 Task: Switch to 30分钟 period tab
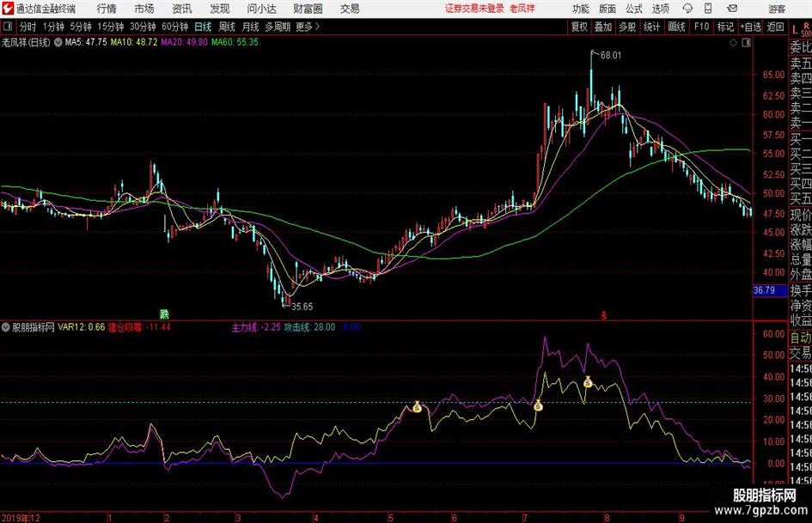[x=143, y=27]
